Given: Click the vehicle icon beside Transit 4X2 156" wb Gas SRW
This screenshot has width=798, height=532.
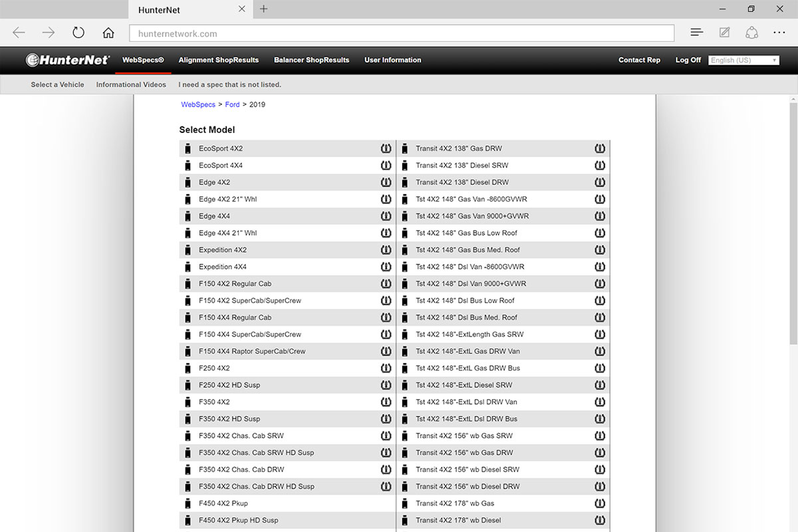Looking at the screenshot, I should pyautogui.click(x=404, y=436).
